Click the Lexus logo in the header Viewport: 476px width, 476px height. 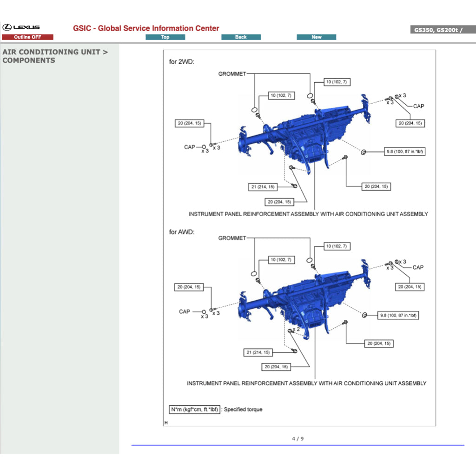21,27
